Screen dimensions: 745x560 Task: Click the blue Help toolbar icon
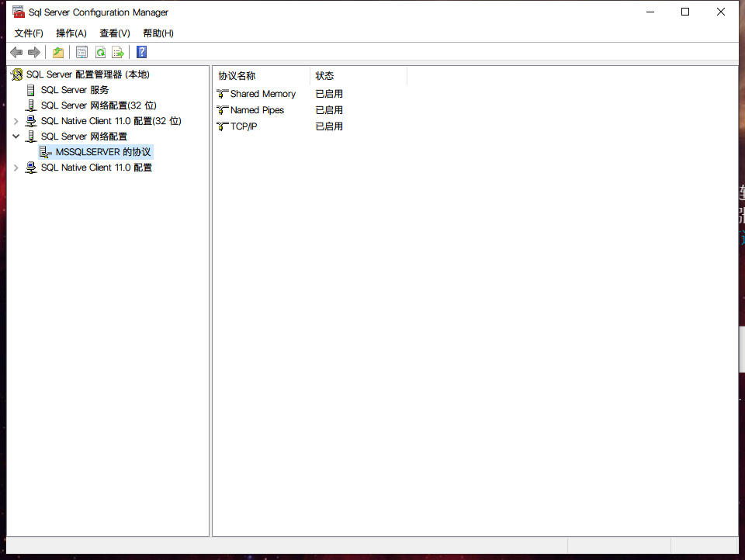tap(141, 52)
